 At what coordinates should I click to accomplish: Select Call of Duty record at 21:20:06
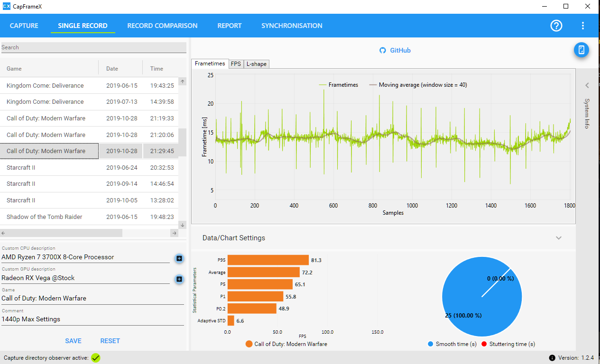coord(89,135)
